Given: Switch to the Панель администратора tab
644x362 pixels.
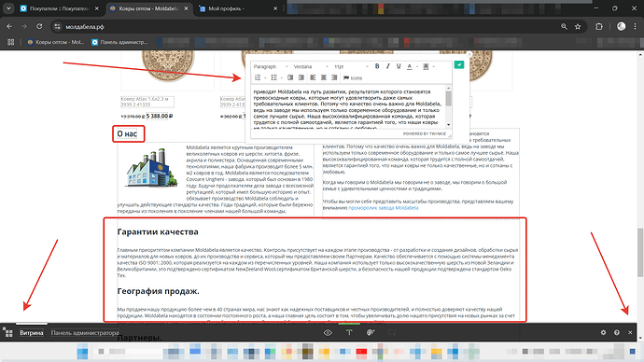Looking at the screenshot, I should [85, 333].
